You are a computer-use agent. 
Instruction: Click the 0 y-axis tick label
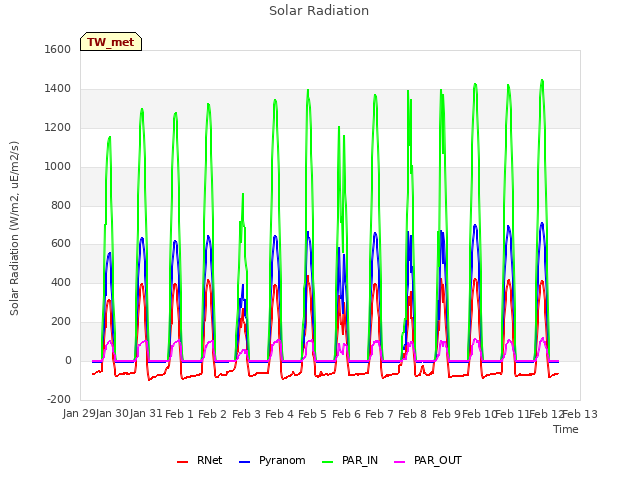tap(68, 361)
